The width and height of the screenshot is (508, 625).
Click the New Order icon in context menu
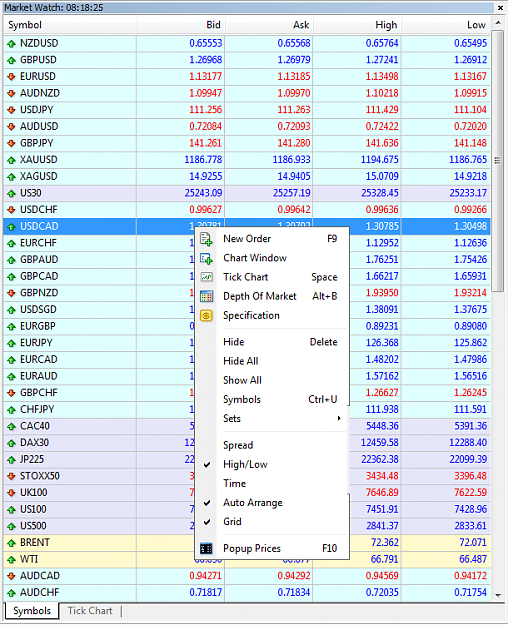(206, 239)
